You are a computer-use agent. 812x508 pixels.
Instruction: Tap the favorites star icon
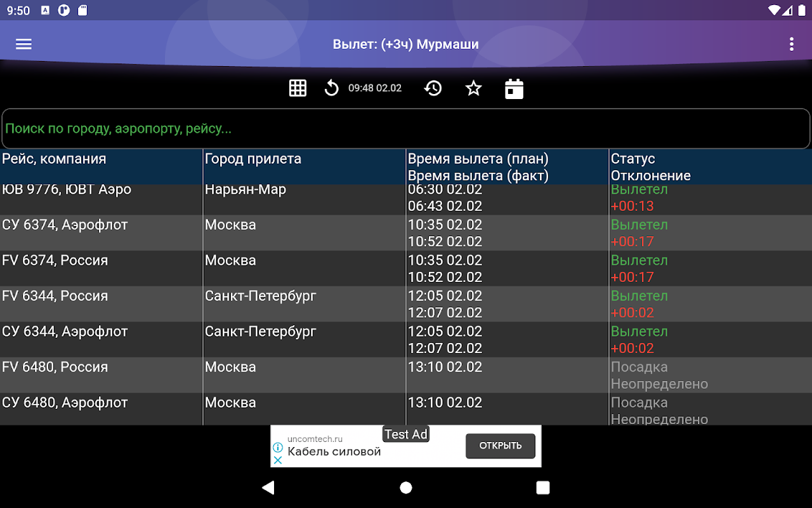click(x=473, y=88)
